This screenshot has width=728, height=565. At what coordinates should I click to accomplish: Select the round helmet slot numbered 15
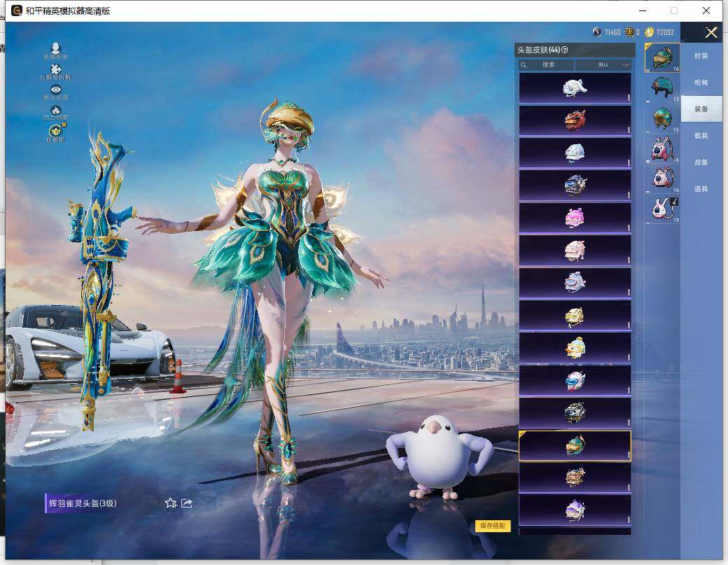tap(662, 118)
